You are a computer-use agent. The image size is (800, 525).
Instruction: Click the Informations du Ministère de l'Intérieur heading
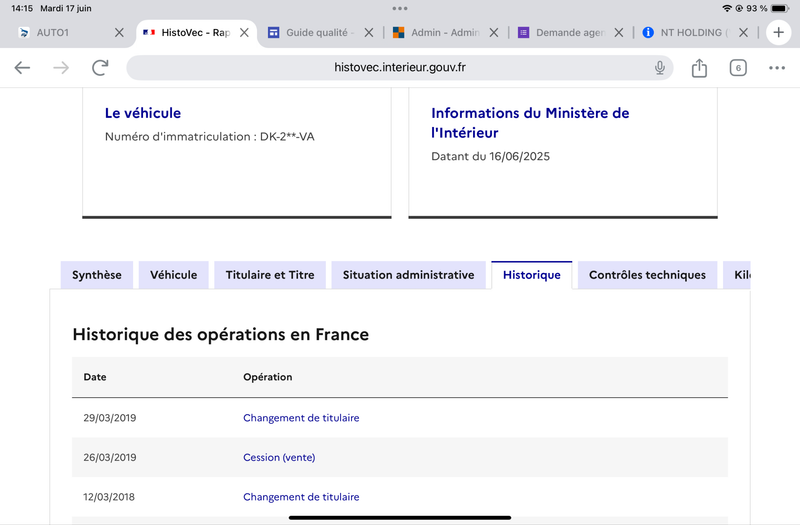530,122
